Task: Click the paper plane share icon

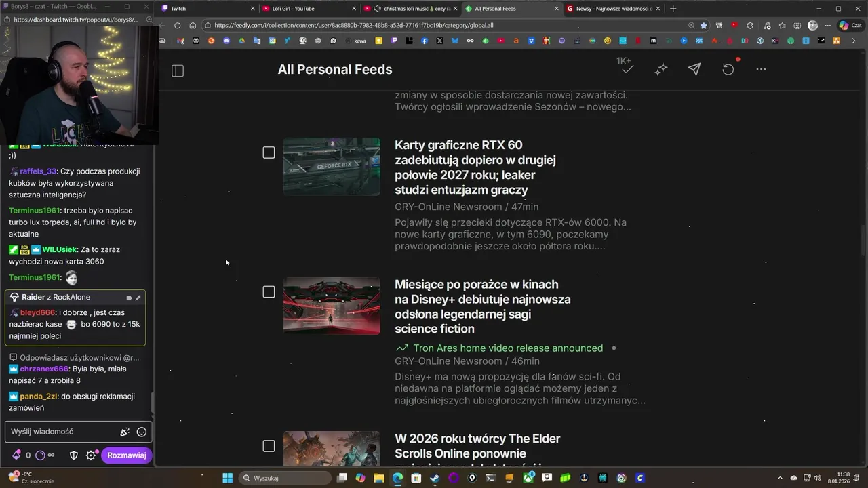Action: 694,69
